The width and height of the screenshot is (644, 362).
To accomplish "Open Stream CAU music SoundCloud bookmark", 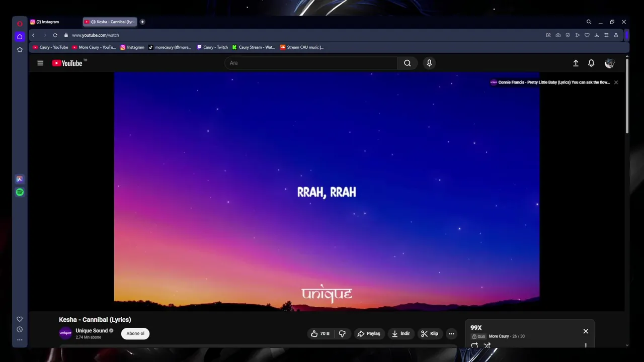I will coord(302,47).
